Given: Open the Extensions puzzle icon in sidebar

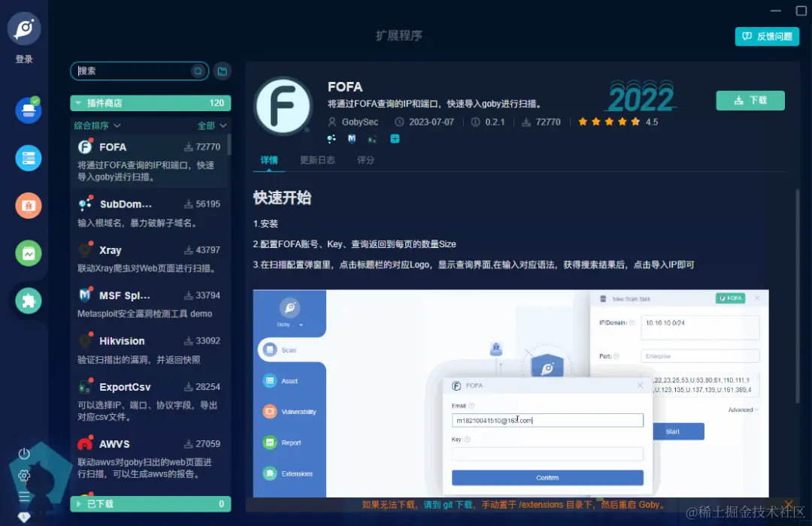Looking at the screenshot, I should (x=29, y=301).
